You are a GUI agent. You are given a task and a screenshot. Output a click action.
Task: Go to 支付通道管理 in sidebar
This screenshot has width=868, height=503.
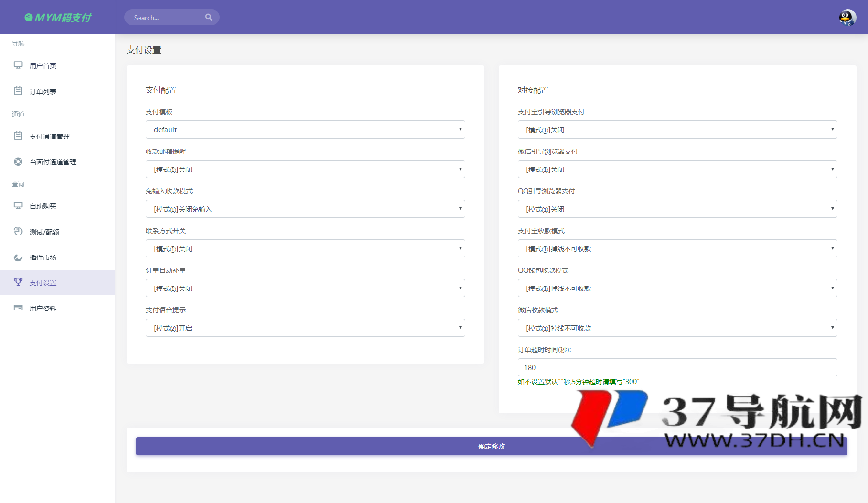(49, 137)
